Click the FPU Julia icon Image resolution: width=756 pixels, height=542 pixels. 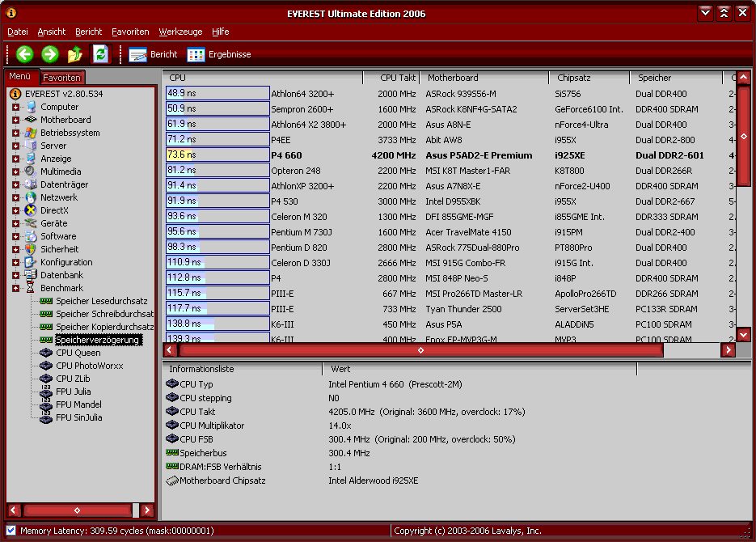tap(46, 392)
